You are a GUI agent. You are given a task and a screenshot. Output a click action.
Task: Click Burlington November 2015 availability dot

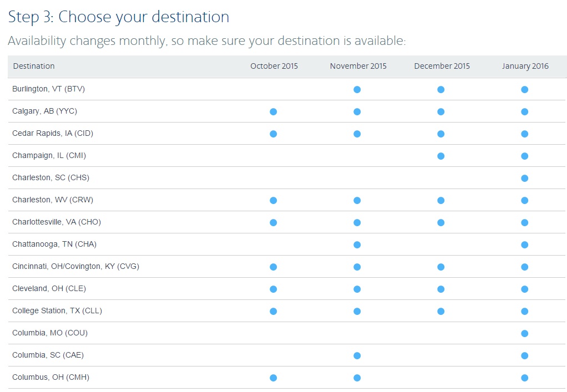pos(357,89)
